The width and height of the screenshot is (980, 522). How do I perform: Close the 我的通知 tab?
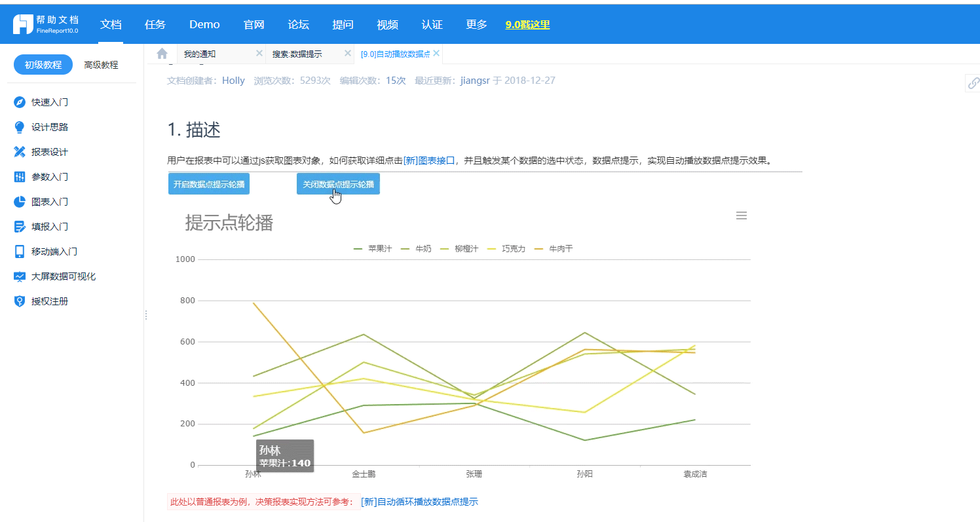coord(259,53)
